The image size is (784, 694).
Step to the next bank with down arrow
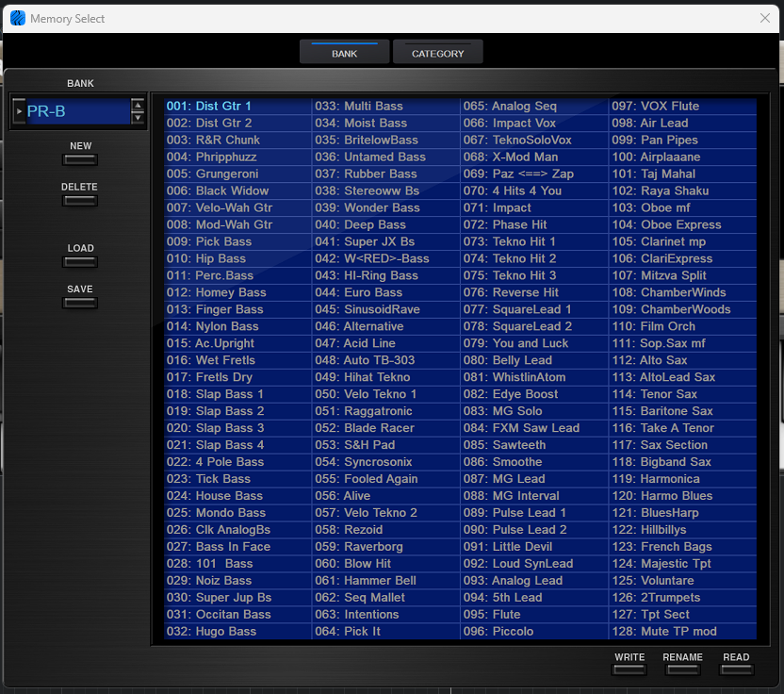click(139, 118)
